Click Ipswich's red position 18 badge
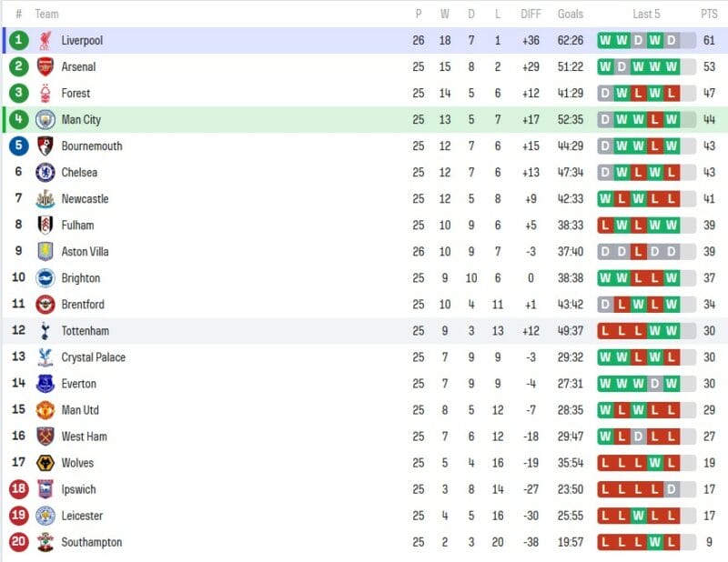This screenshot has height=562, width=728. tap(19, 489)
